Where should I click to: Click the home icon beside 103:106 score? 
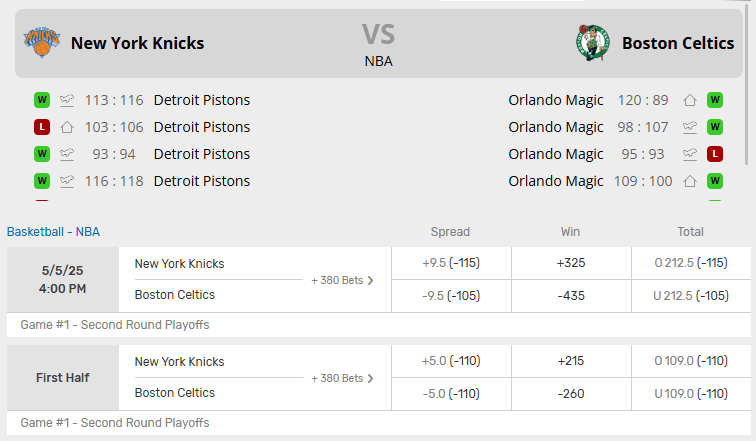[x=67, y=127]
